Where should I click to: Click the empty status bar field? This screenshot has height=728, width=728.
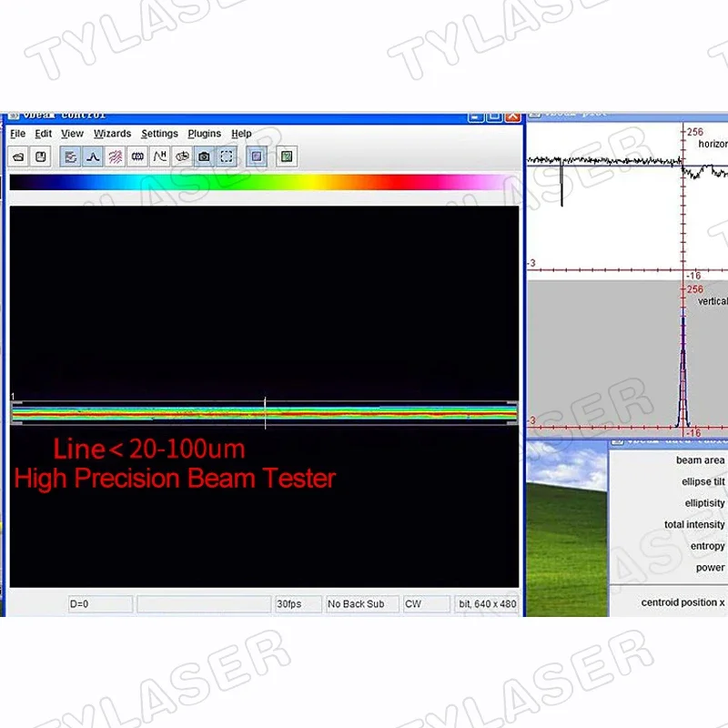[x=204, y=604]
